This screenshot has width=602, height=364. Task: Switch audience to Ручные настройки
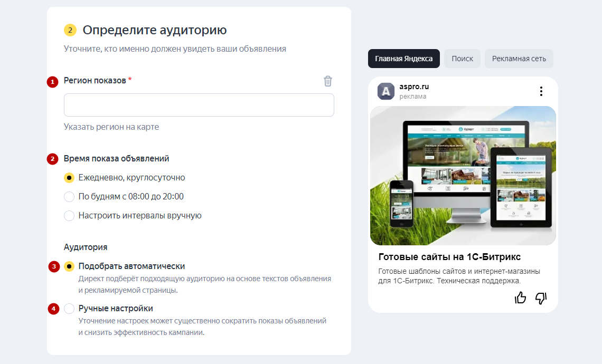coord(69,309)
